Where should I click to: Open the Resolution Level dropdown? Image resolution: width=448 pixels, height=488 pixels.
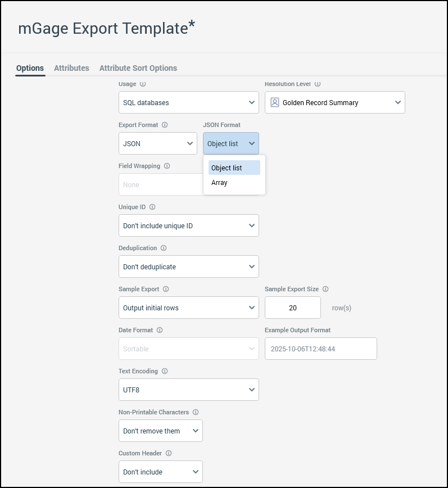click(334, 102)
